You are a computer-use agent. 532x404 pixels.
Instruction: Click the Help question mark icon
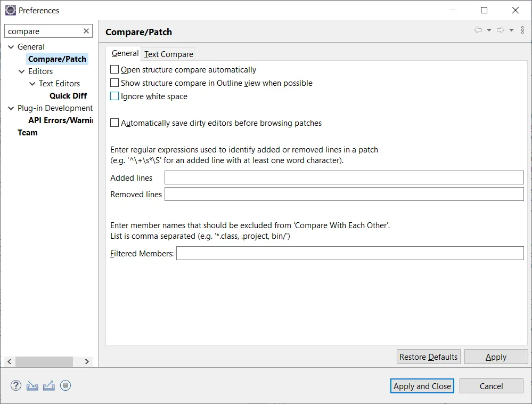pyautogui.click(x=16, y=385)
